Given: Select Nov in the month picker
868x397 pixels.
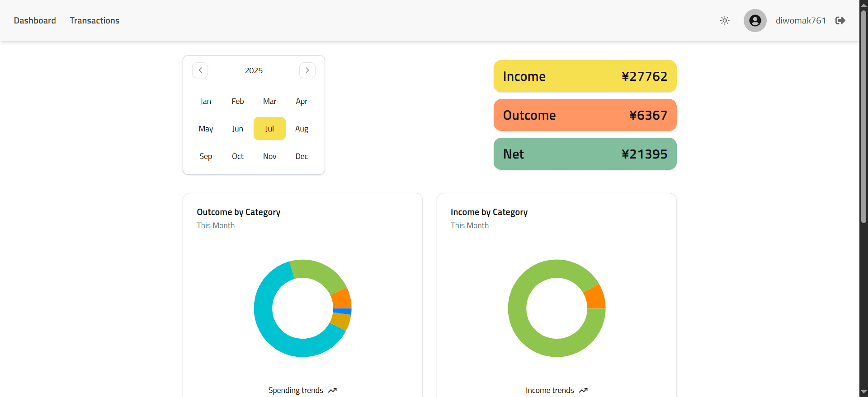Looking at the screenshot, I should point(270,156).
